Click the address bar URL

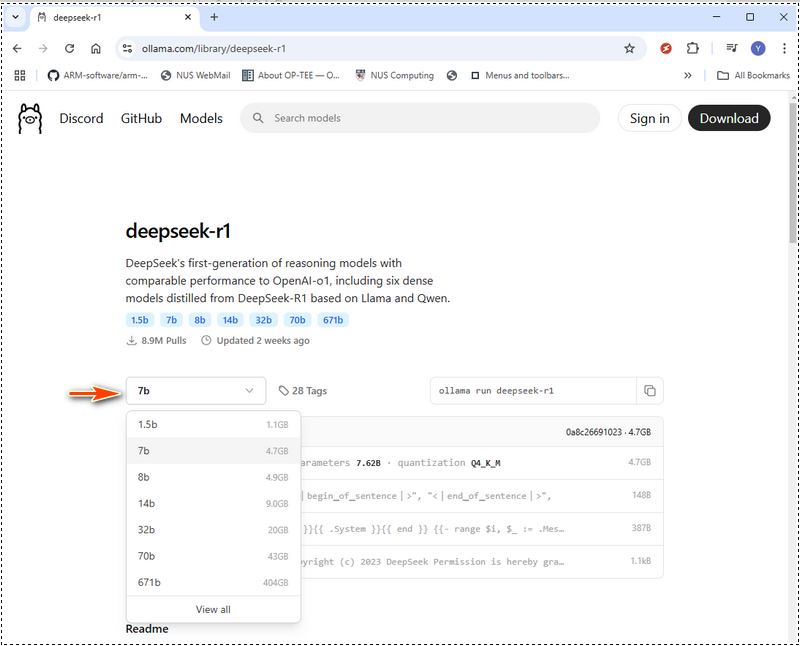point(214,48)
